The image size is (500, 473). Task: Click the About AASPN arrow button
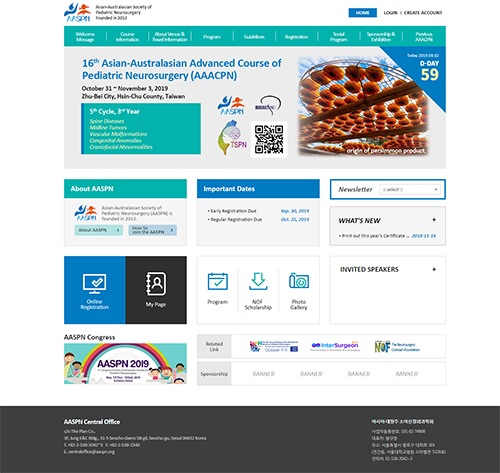[99, 230]
